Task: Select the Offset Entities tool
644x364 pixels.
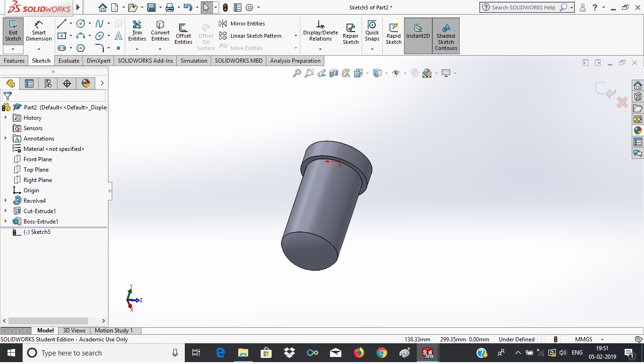Action: [183, 33]
